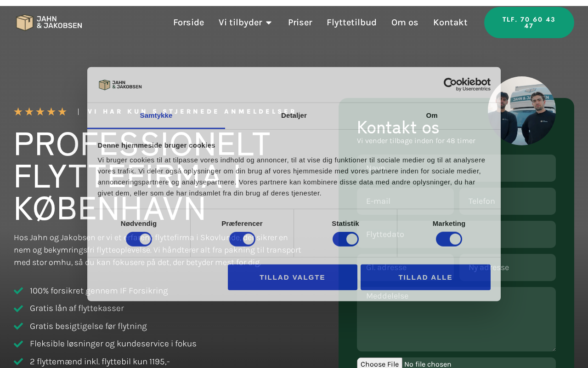Go to the Priser page

point(300,23)
